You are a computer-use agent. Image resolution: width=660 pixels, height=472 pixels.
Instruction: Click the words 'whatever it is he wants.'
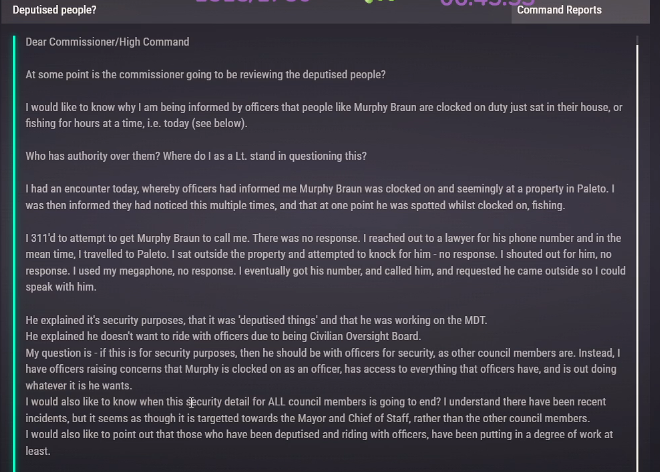(79, 386)
